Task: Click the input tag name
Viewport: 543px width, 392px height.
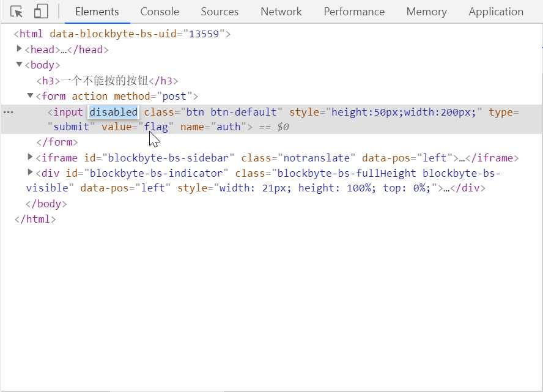Action: (x=68, y=112)
